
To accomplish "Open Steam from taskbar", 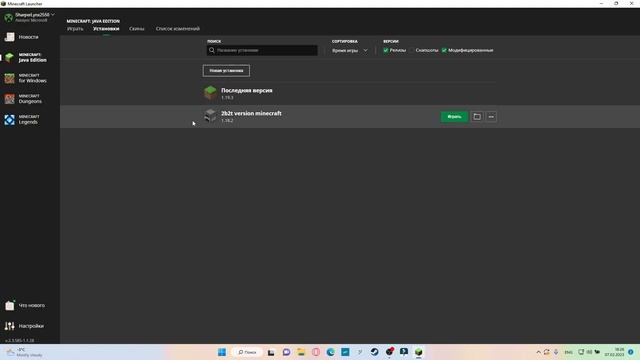I will pyautogui.click(x=374, y=352).
